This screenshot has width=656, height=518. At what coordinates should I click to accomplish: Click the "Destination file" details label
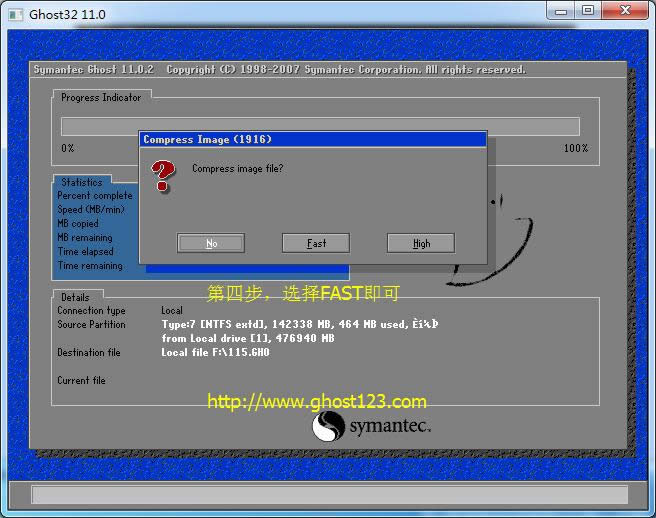pos(89,352)
